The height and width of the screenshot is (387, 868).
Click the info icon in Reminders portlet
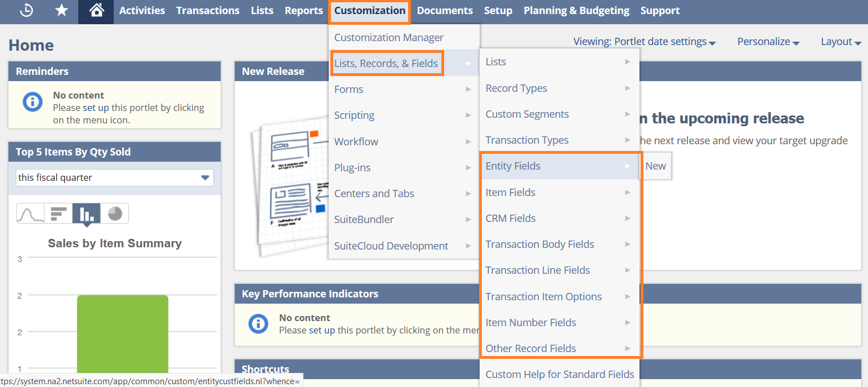pyautogui.click(x=32, y=102)
